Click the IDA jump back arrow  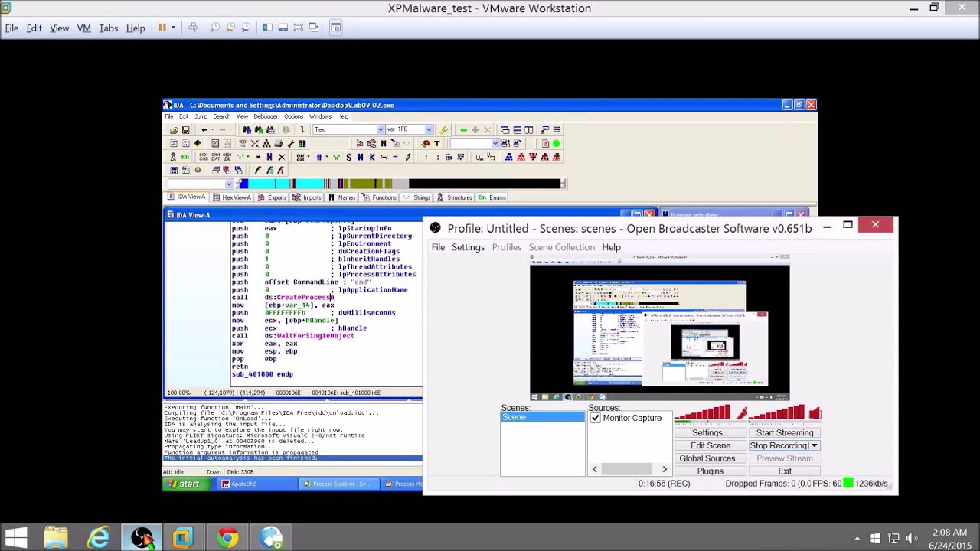click(204, 129)
